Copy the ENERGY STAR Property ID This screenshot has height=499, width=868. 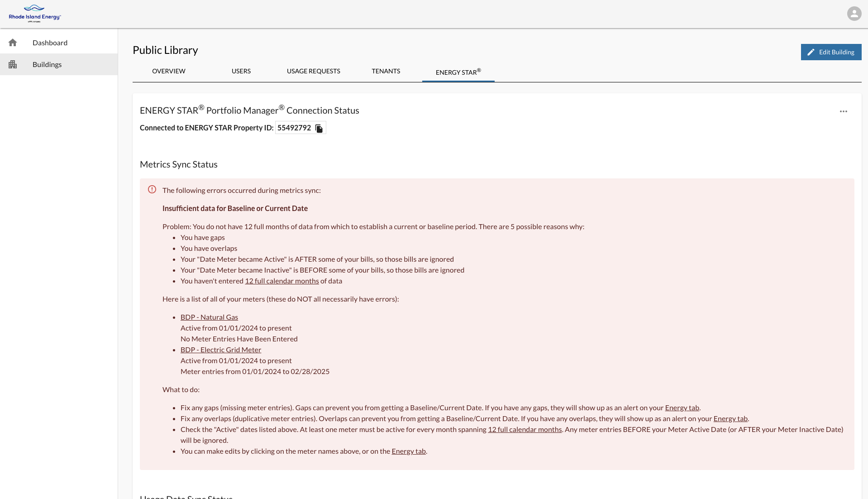coord(319,128)
